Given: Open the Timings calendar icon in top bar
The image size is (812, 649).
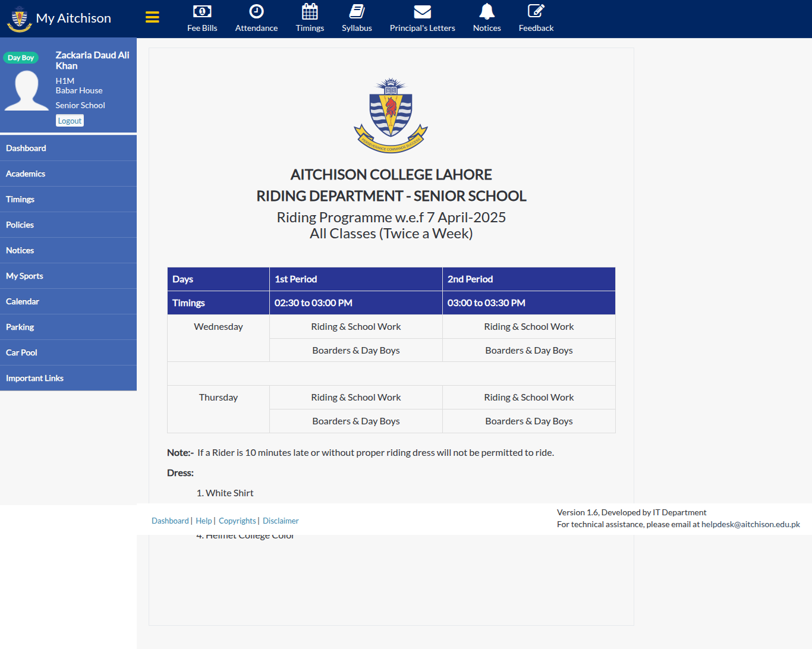Looking at the screenshot, I should 310,11.
